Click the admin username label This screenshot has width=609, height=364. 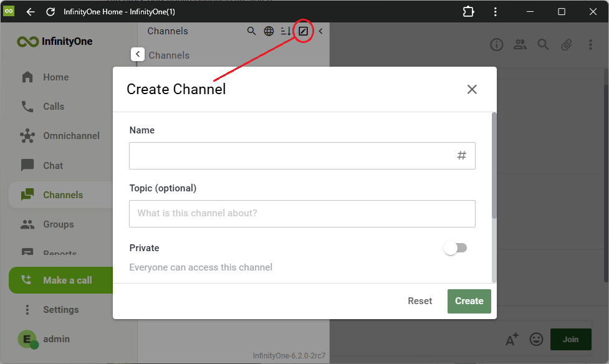click(56, 339)
